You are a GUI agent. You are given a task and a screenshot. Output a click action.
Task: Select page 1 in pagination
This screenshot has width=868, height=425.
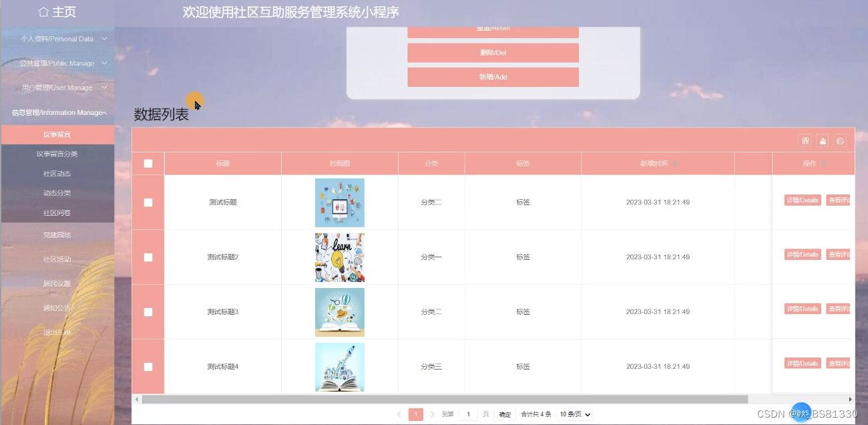[416, 414]
